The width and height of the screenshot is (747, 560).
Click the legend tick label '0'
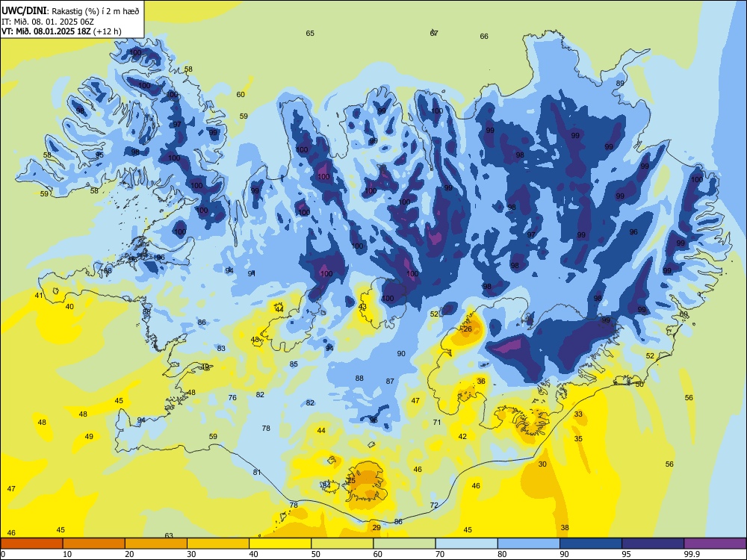pos(3,554)
